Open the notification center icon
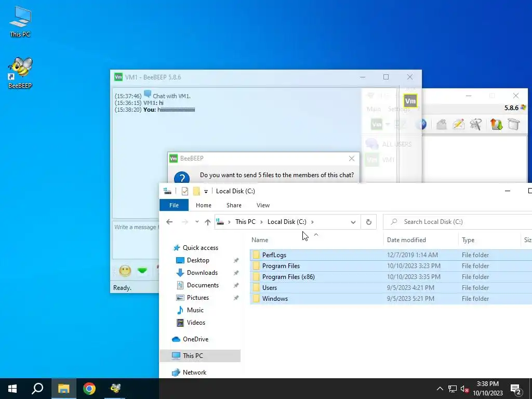532x399 pixels. [x=516, y=389]
